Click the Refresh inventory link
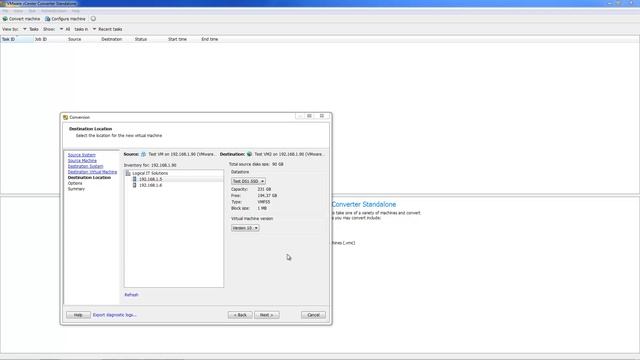 point(131,295)
